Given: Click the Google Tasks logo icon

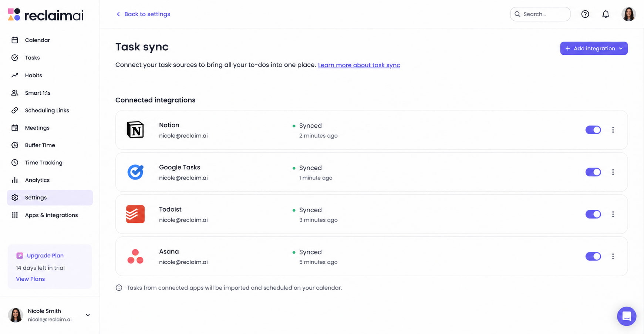Looking at the screenshot, I should (135, 172).
